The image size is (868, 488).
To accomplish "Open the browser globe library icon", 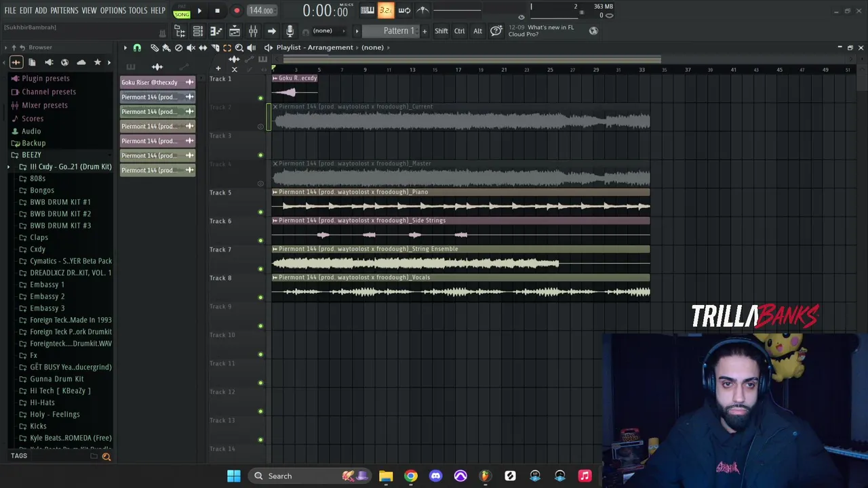I will pos(65,62).
